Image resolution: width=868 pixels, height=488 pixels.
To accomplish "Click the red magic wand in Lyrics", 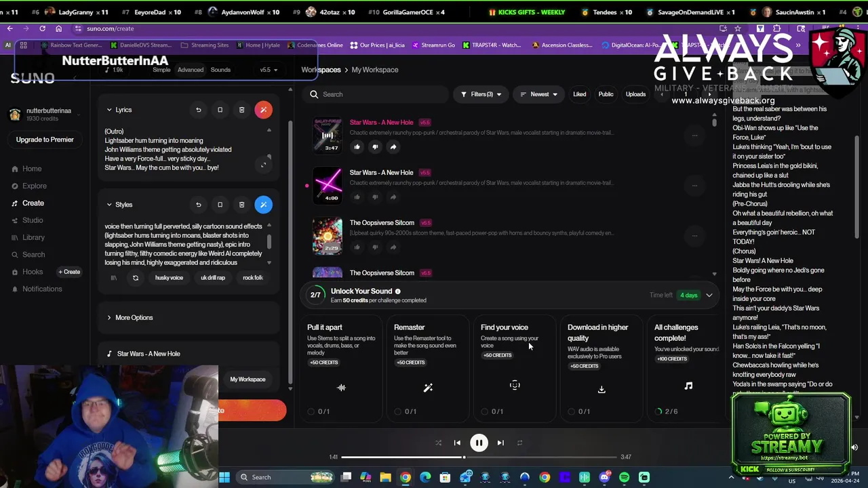I will pos(264,110).
